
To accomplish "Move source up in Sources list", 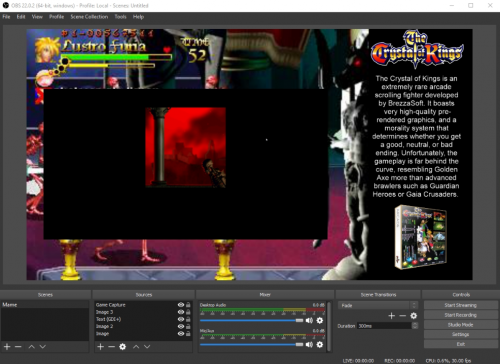I will (136, 347).
